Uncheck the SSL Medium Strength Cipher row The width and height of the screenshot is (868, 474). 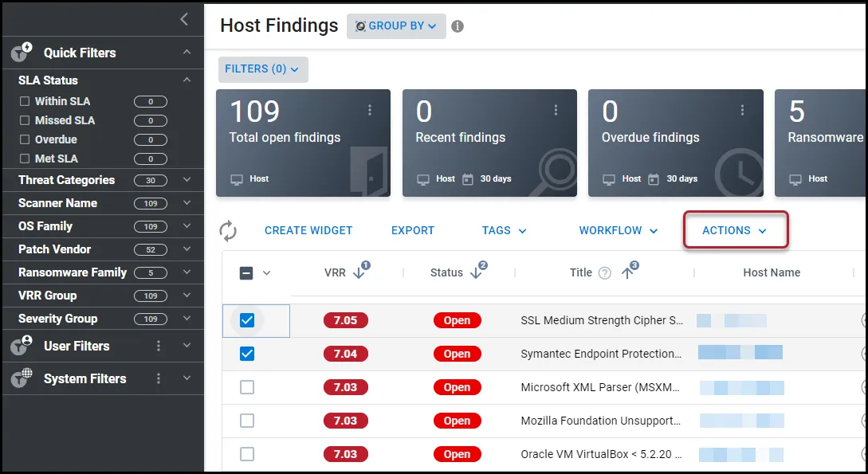pos(247,320)
